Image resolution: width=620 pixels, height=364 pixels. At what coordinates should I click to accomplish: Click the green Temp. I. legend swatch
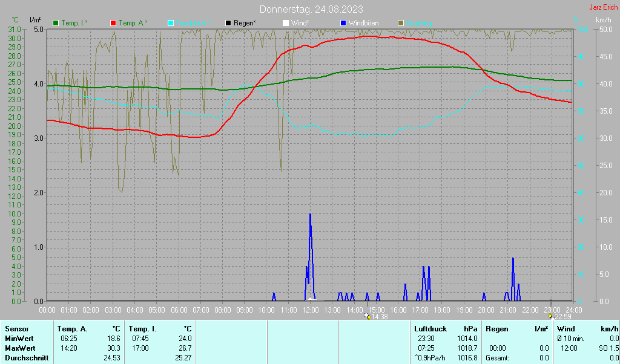[x=56, y=23]
